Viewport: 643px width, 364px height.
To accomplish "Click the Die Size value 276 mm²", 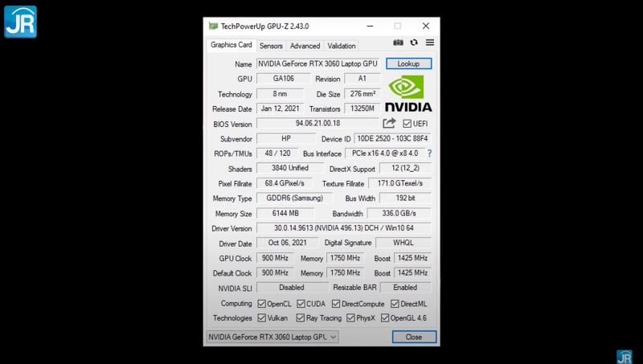I will pyautogui.click(x=362, y=94).
